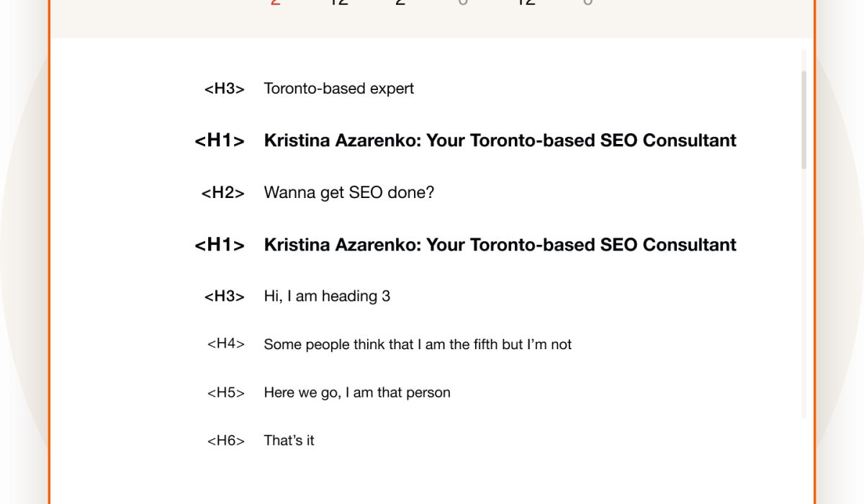Select the 'Toronto-based expert' heading text
This screenshot has width=864, height=504.
pos(338,89)
